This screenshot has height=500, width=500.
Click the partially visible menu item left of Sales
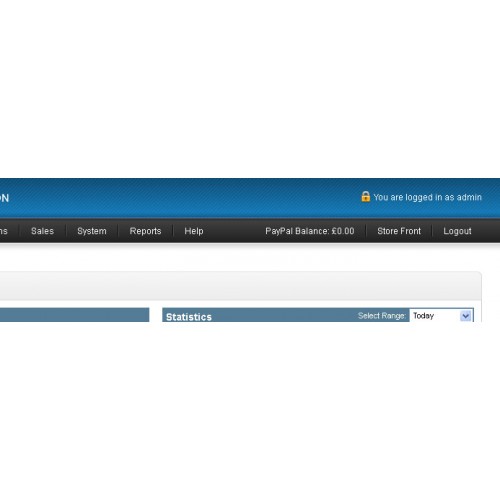[x=3, y=231]
